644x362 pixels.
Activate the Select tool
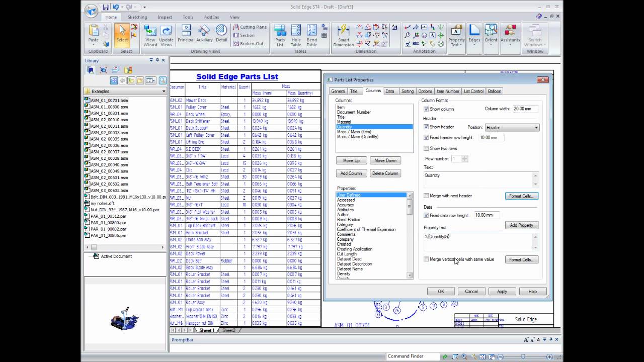(x=122, y=34)
